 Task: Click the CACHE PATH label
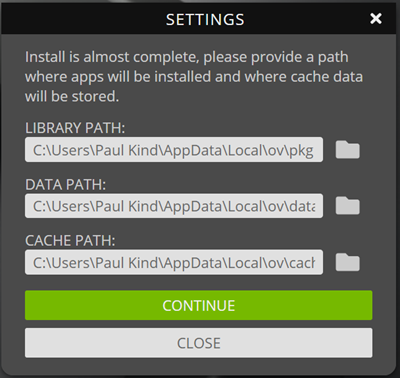point(70,241)
